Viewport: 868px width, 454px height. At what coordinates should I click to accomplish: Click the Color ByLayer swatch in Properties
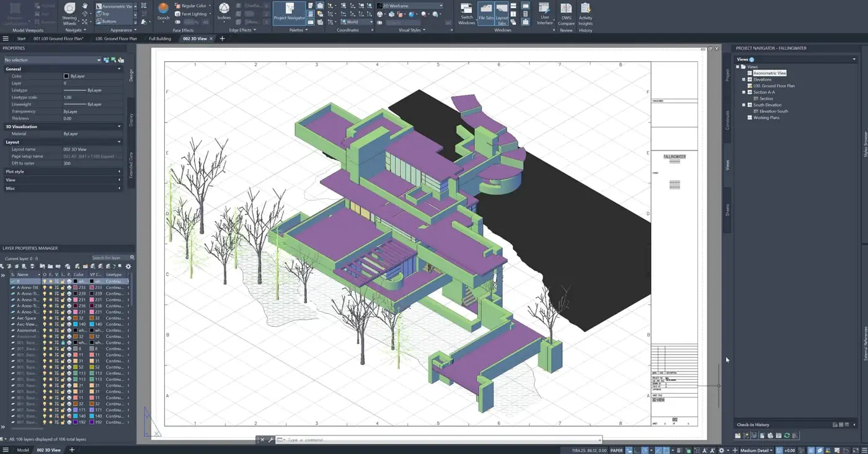click(66, 76)
